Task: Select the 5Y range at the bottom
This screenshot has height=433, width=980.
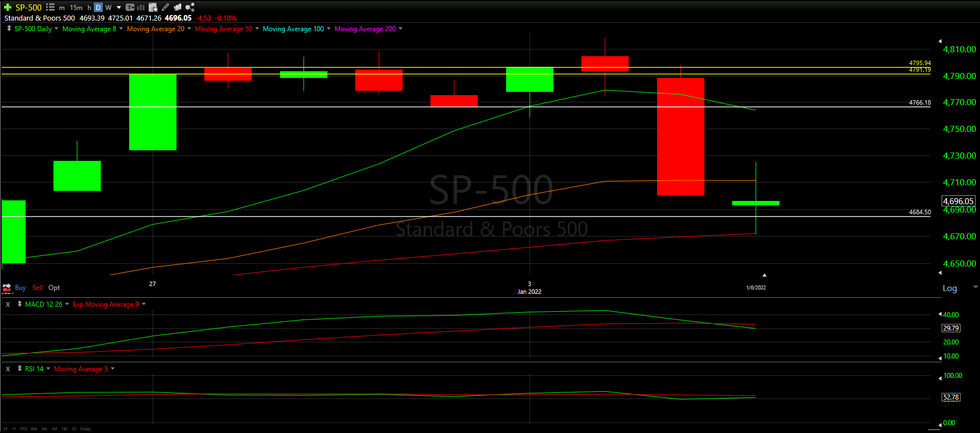Action: 6,429
